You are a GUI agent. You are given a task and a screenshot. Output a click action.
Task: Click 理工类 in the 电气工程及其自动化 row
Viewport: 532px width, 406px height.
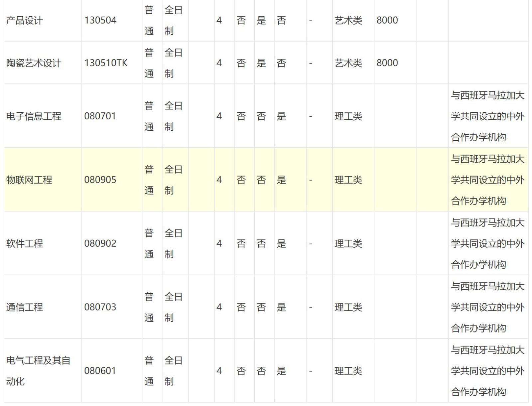click(348, 371)
